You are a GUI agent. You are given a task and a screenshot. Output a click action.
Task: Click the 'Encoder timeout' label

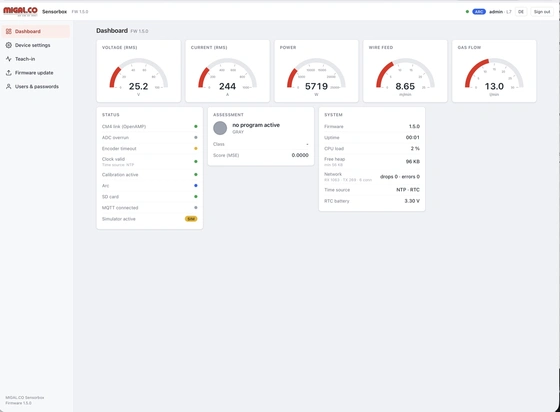coord(119,149)
